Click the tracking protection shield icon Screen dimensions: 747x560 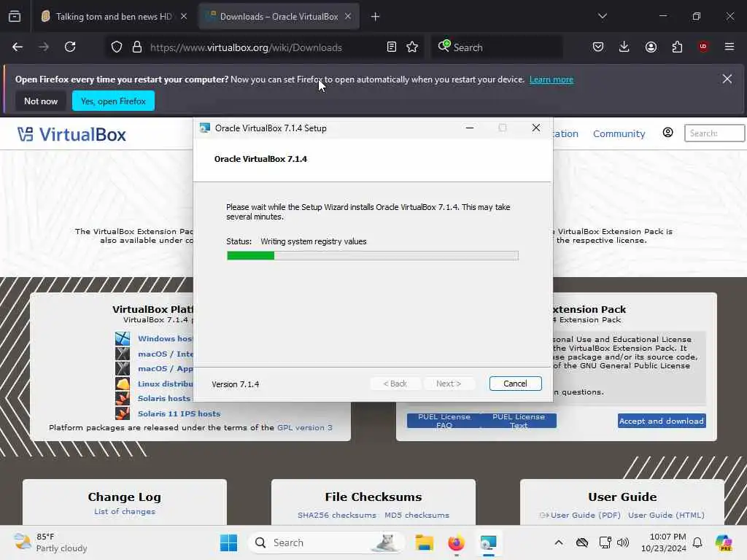coord(117,47)
